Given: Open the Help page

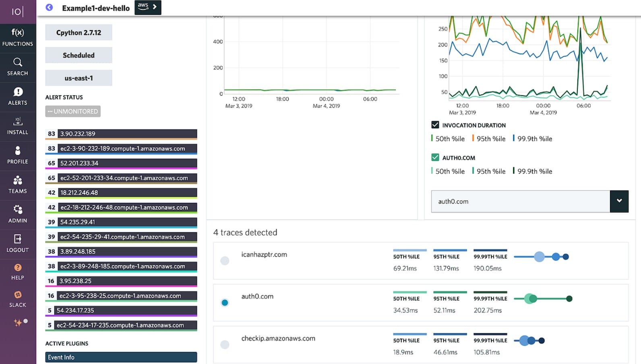Looking at the screenshot, I should pos(18,272).
